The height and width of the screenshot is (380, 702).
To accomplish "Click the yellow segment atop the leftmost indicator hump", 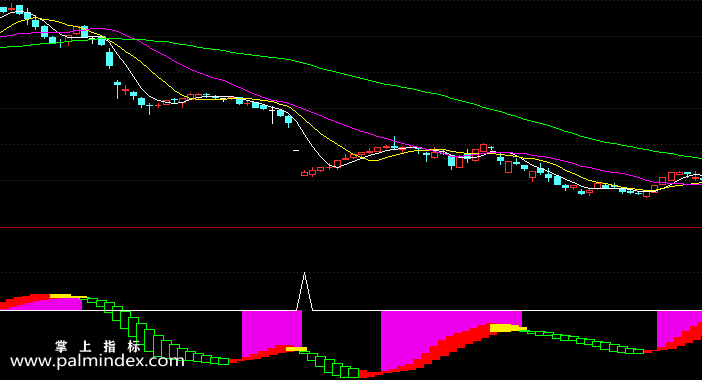I will [67, 296].
